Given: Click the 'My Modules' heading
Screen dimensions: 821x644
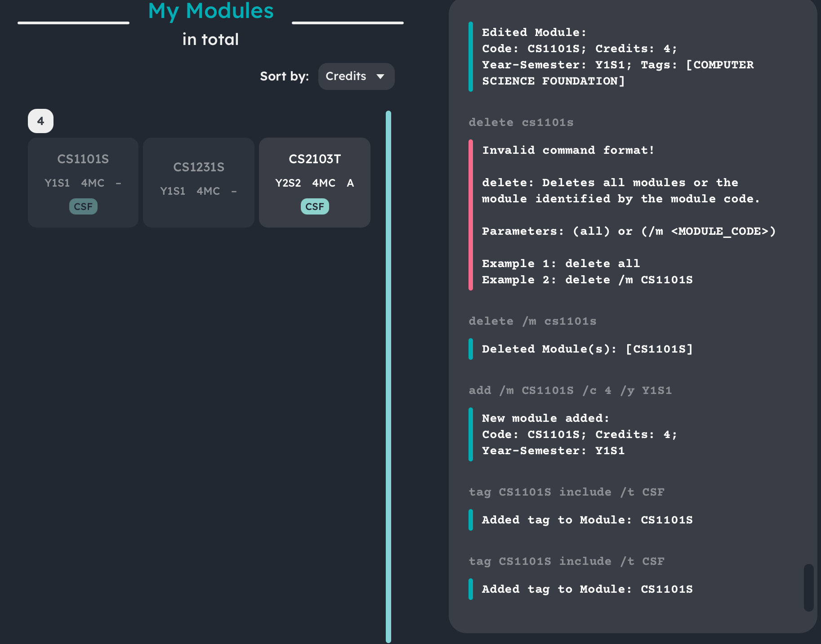Looking at the screenshot, I should [211, 11].
